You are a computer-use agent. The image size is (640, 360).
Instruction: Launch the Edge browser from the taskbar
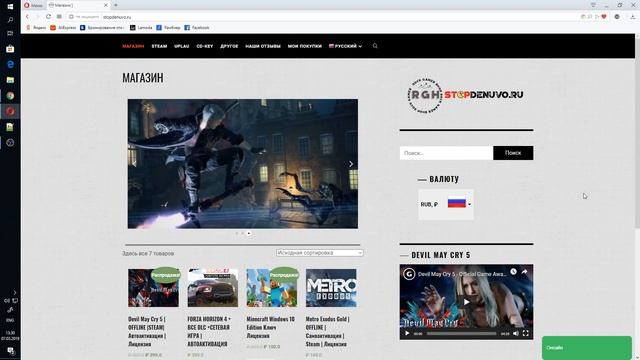(10, 64)
